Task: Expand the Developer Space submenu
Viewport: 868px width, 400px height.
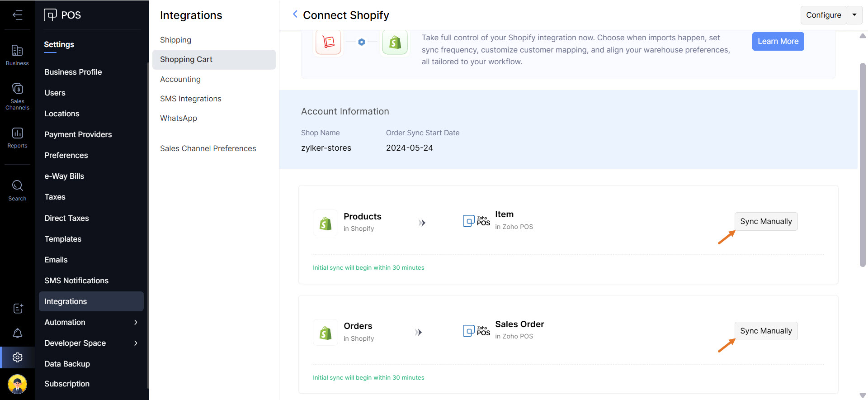Action: point(136,343)
